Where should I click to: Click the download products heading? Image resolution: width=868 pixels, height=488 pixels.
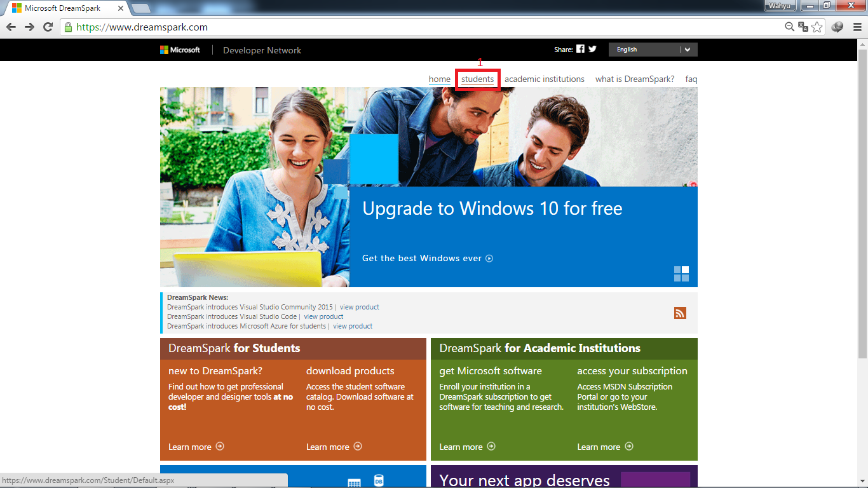pos(350,371)
